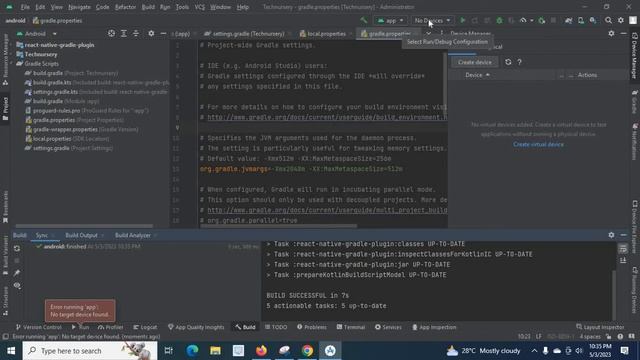Click Collapse All in Project panel

pos(136,33)
